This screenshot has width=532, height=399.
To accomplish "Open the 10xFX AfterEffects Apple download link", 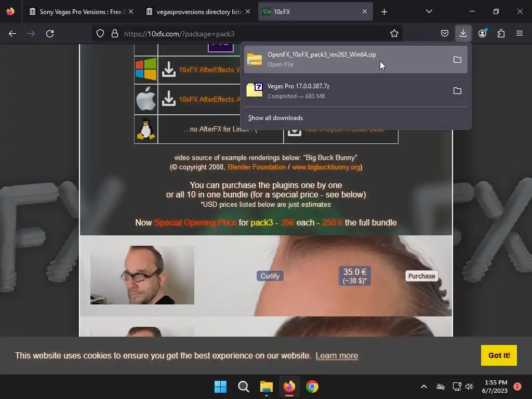I will tap(209, 99).
